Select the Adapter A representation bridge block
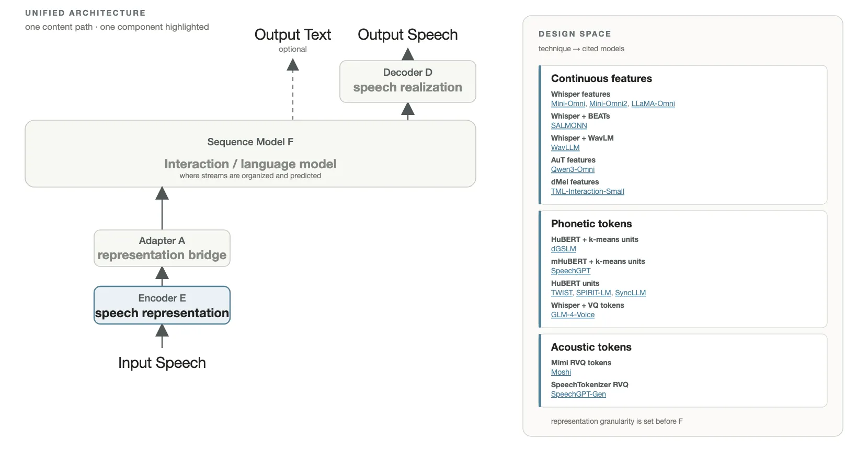Viewport: 868px width, 452px height. point(162,248)
